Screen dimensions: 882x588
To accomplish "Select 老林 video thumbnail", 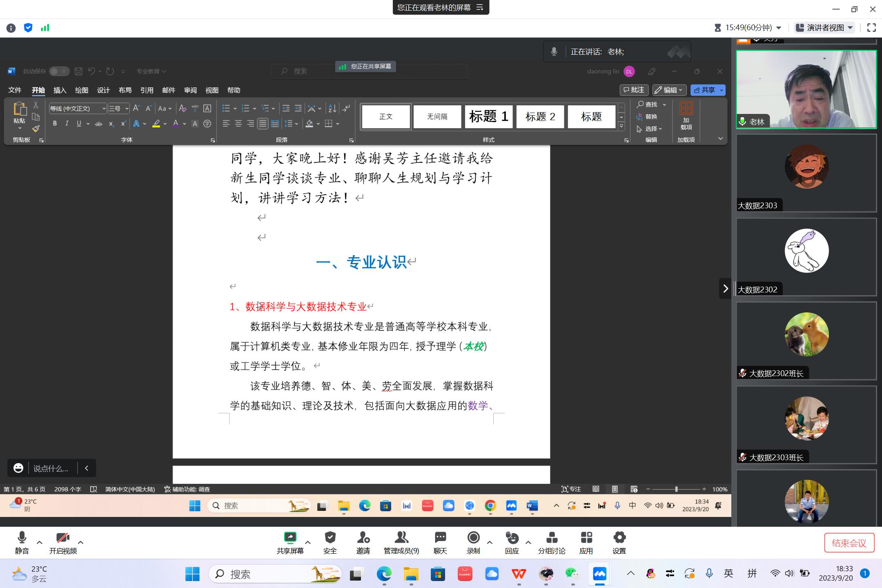I will tap(806, 89).
